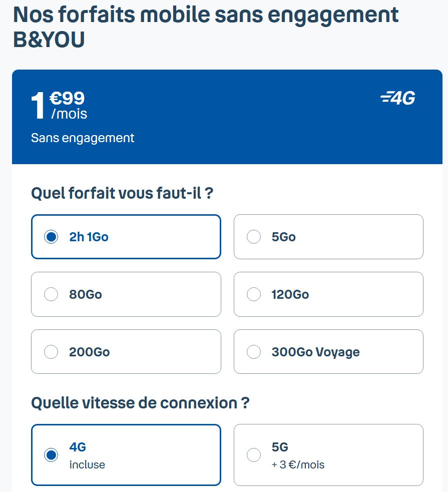Image resolution: width=448 pixels, height=492 pixels.
Task: Switch connection speed to 5G
Action: 254,455
